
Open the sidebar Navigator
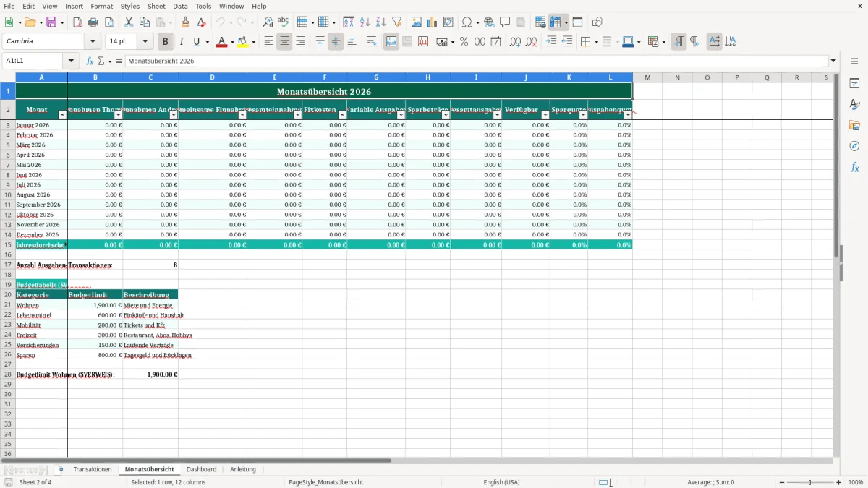(x=854, y=147)
